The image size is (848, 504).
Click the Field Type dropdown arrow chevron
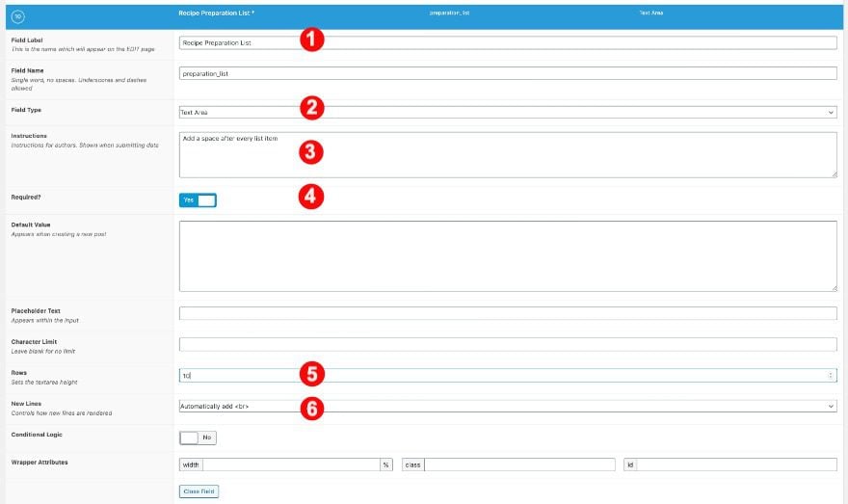click(831, 113)
